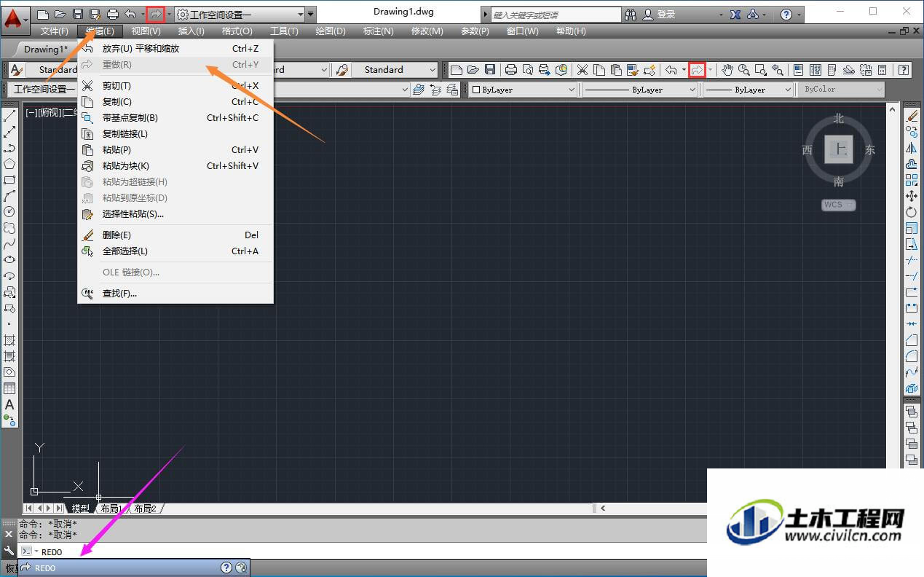Click the Plot Preview icon
This screenshot has height=577, width=924.
[x=527, y=70]
